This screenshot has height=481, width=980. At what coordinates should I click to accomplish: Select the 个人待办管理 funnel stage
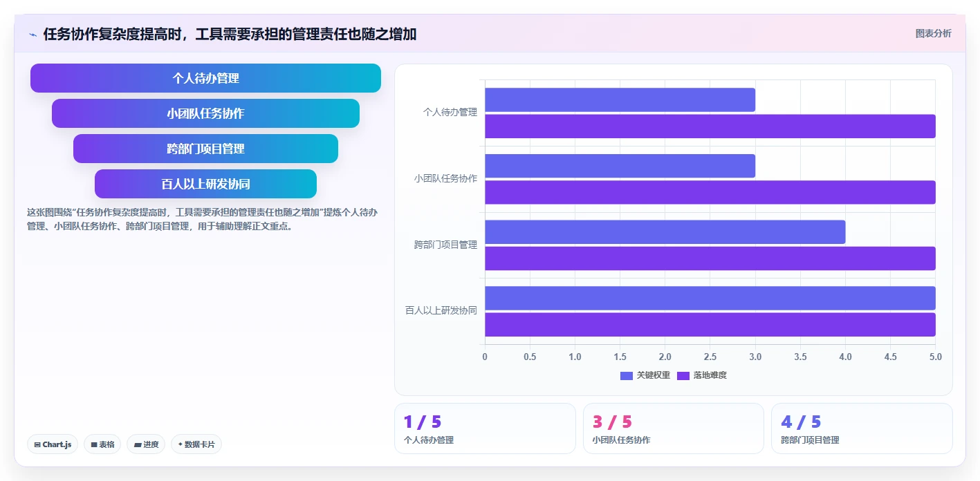click(x=205, y=78)
